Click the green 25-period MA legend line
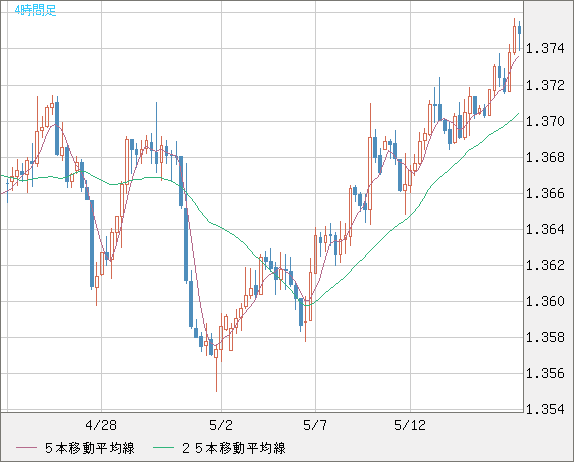The image size is (574, 462). [163, 448]
